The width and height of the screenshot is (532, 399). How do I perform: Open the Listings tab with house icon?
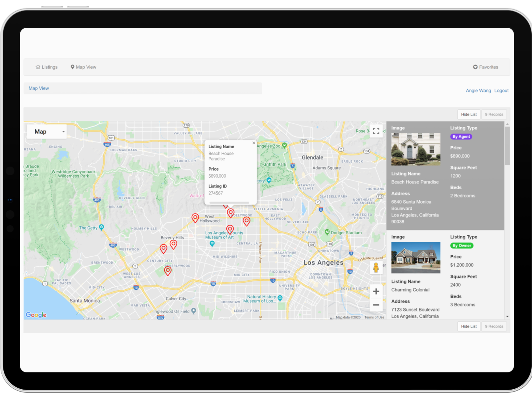47,67
